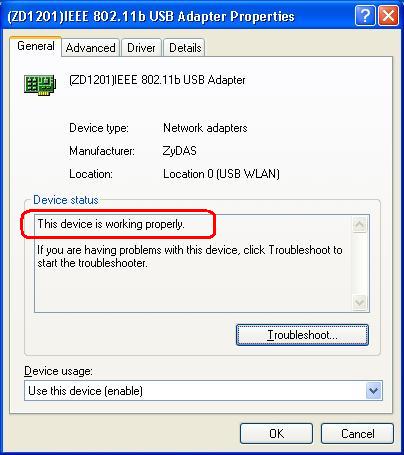Click the 'Location 0 (USB WLAN)' text
The height and width of the screenshot is (455, 404).
tap(221, 174)
